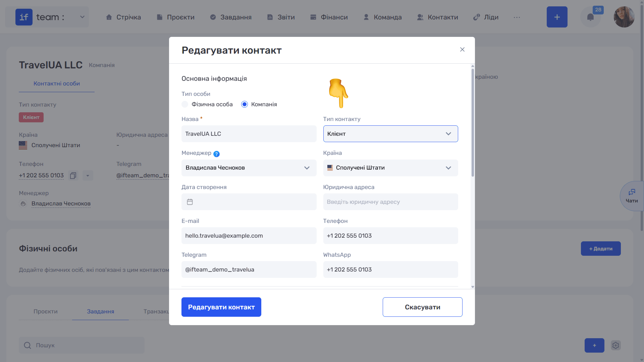Open table settings gear icon
Viewport: 644px width, 362px height.
pyautogui.click(x=615, y=345)
